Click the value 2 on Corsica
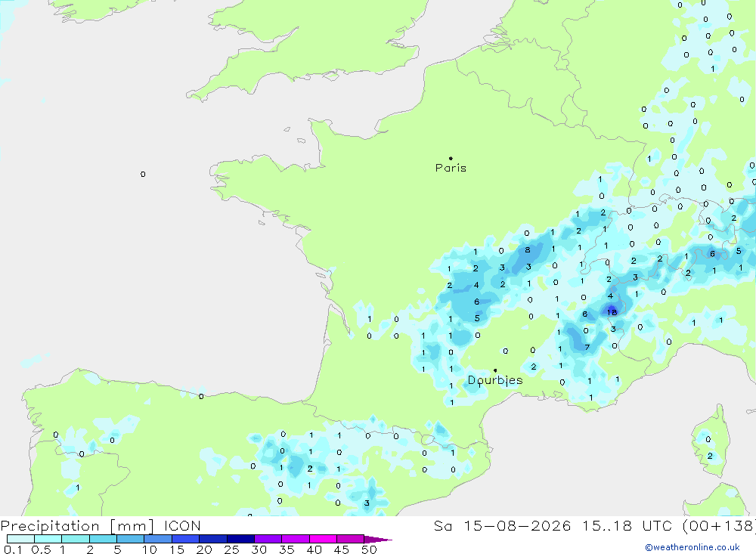The height and width of the screenshot is (554, 756). pyautogui.click(x=710, y=456)
